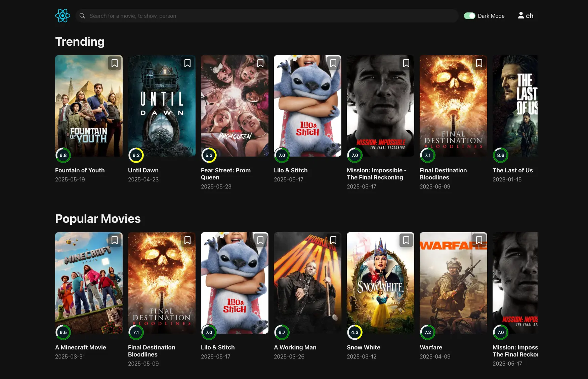Image resolution: width=588 pixels, height=379 pixels.
Task: Click A Working Man title
Action: point(295,347)
